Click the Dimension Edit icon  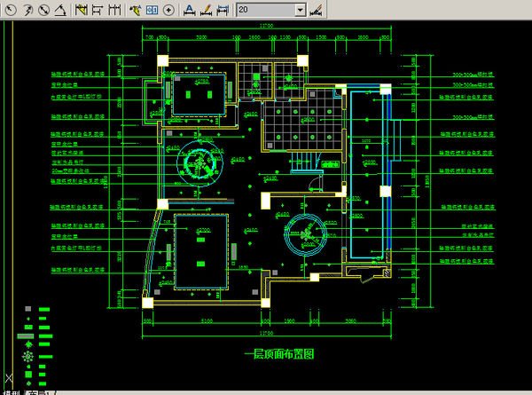(189, 10)
